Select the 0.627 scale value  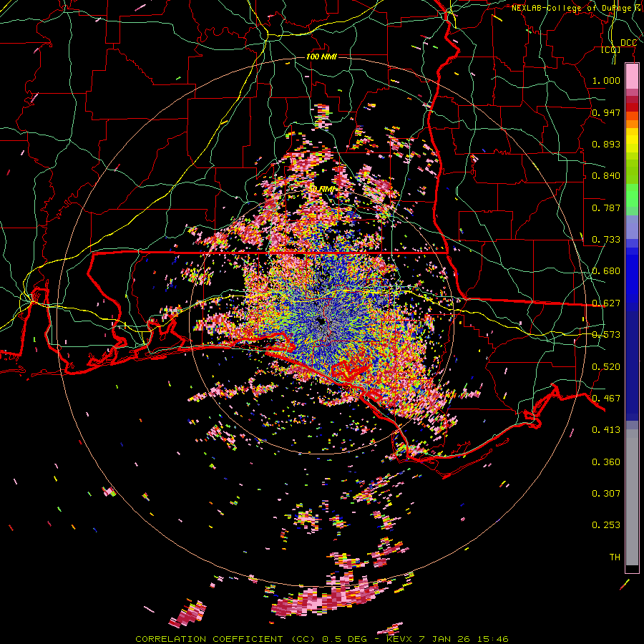tap(606, 303)
